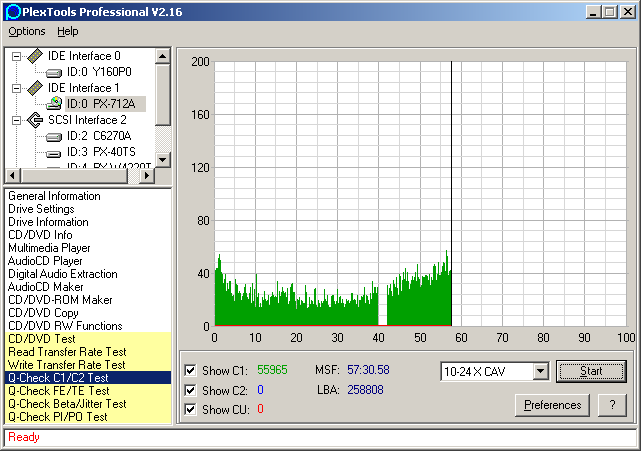641x451 pixels.
Task: Click the device tree vertical scrollbar thumb
Action: click(x=163, y=94)
